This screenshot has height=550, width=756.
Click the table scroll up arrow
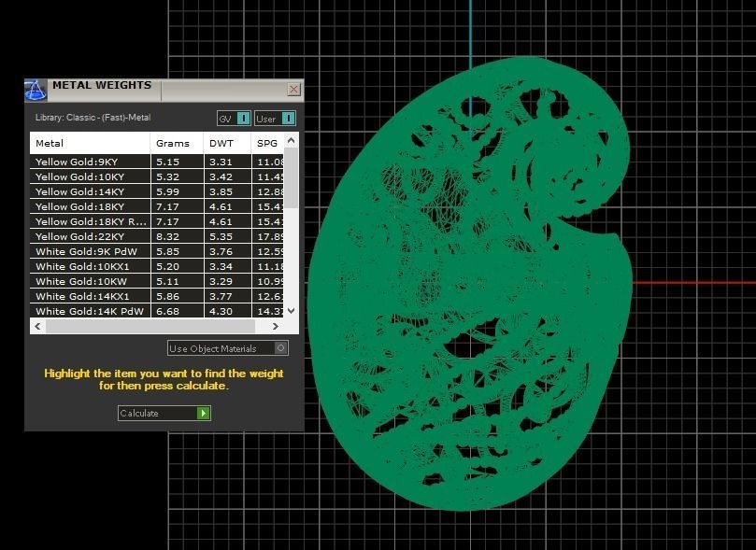click(291, 140)
